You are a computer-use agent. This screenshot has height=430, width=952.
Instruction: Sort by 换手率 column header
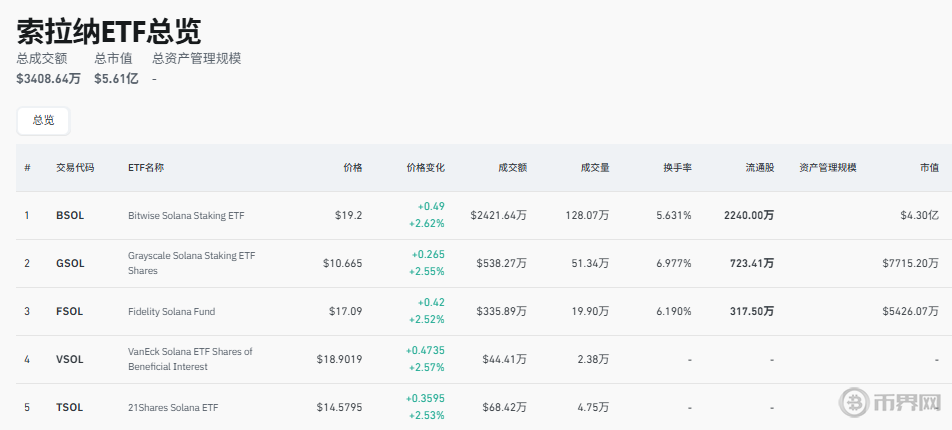[677, 167]
